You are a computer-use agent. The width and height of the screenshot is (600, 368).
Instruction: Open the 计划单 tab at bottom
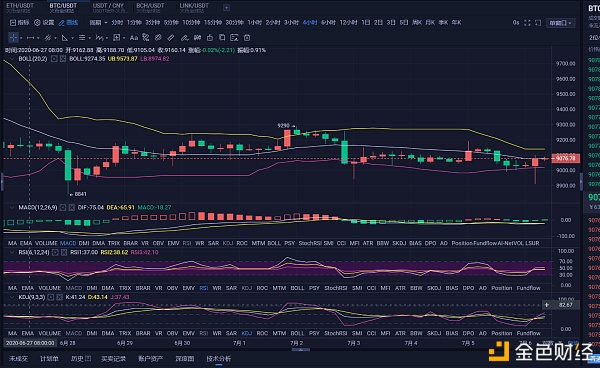click(x=49, y=359)
